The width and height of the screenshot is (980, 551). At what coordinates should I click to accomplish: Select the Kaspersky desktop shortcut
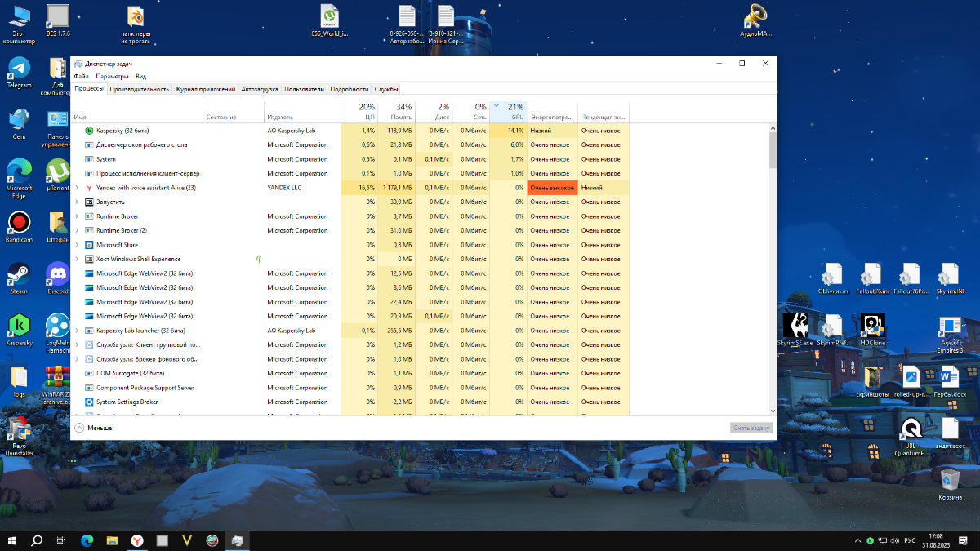(x=19, y=329)
